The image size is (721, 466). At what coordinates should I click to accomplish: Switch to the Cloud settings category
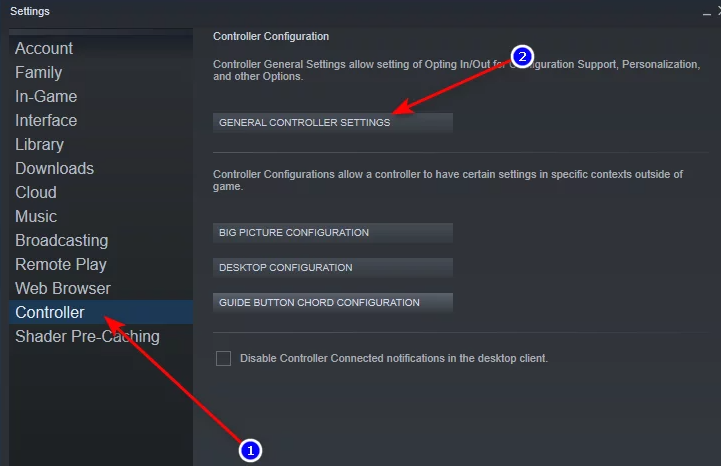pos(101,192)
